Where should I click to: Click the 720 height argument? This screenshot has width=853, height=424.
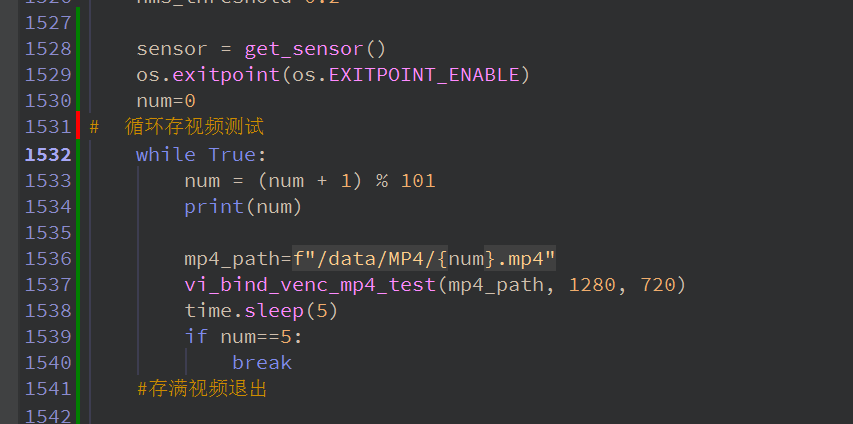[x=657, y=284]
